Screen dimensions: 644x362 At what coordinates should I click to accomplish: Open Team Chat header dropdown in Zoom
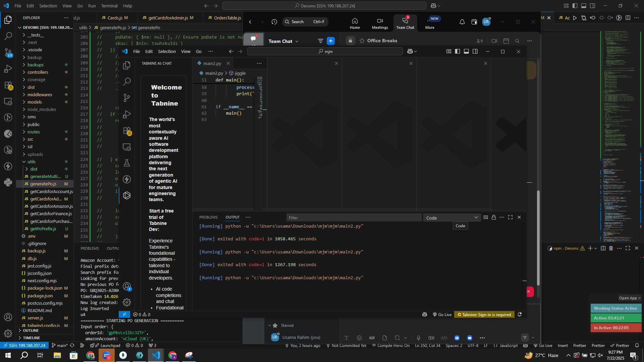click(283, 41)
